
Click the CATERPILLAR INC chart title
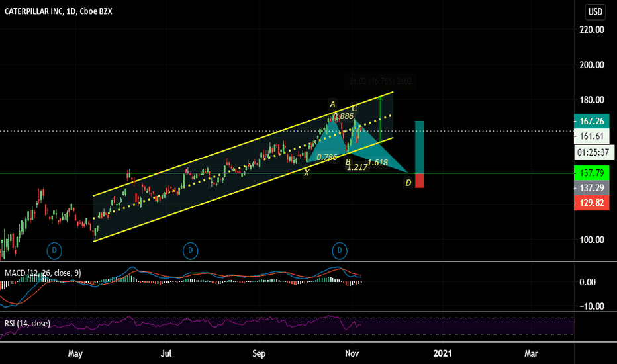58,11
